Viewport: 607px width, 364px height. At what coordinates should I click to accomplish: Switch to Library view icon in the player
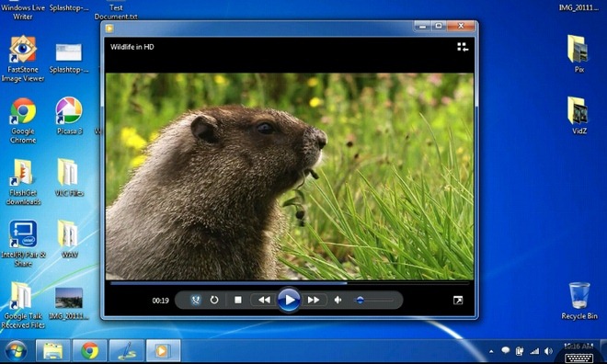coord(463,47)
